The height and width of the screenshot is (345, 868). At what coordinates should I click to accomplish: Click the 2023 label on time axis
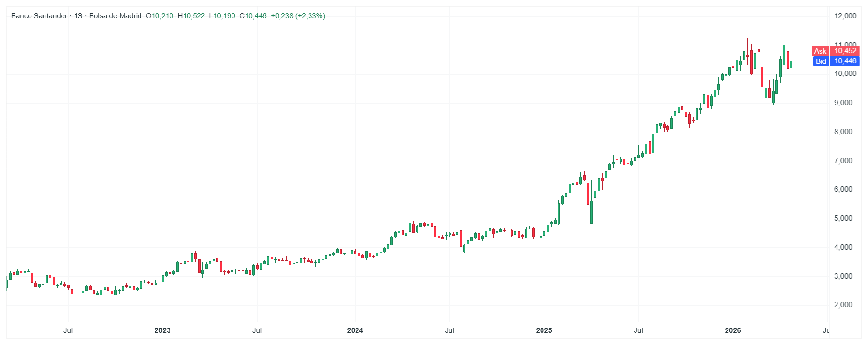click(x=162, y=330)
